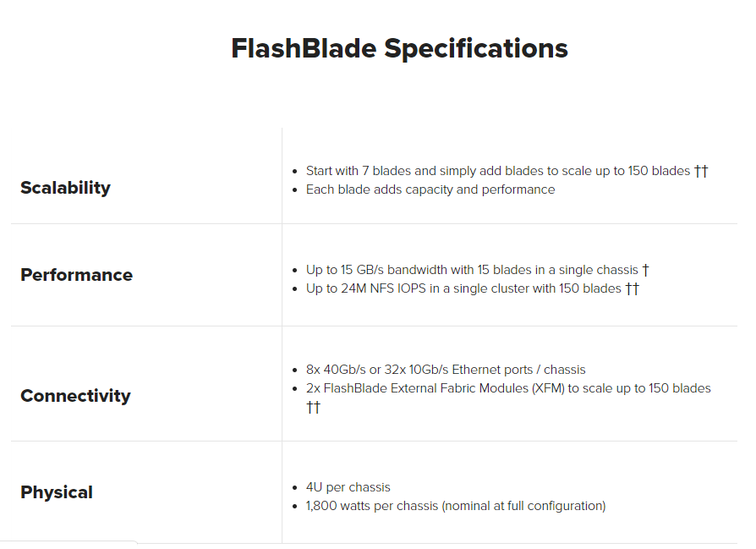Click the Connectivity row label
This screenshot has height=549, width=756.
75,396
